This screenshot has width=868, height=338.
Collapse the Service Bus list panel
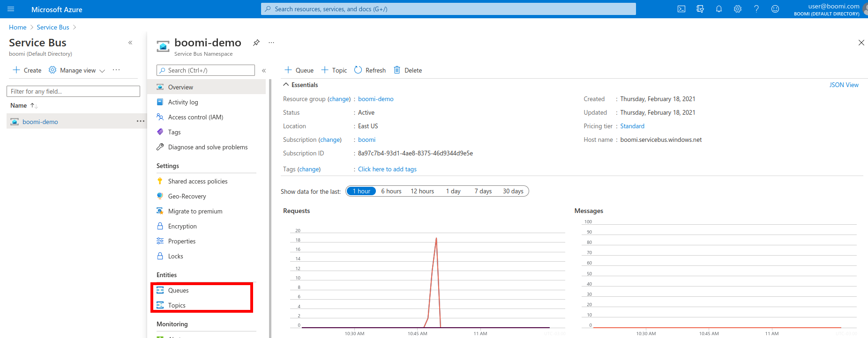pos(130,43)
